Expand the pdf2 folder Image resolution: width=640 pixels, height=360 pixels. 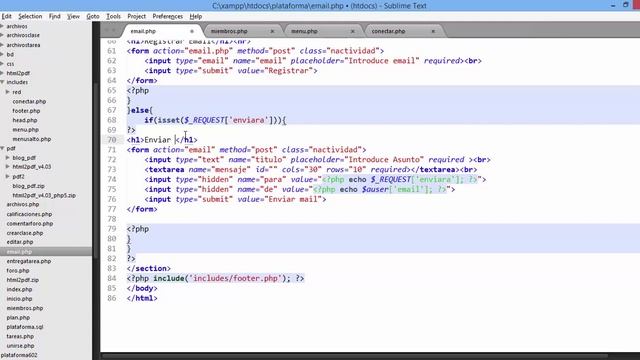pyautogui.click(x=7, y=176)
